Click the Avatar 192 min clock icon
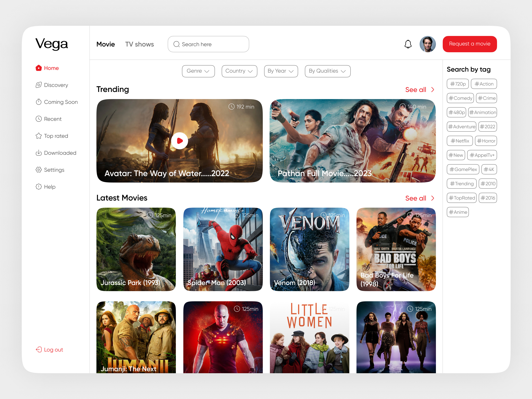This screenshot has width=532, height=399. 231,107
